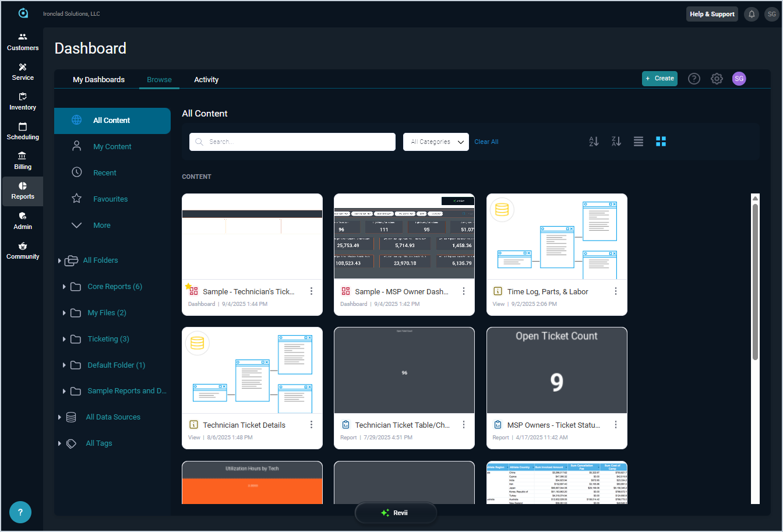Select All Content in the browse panel

(x=112, y=121)
